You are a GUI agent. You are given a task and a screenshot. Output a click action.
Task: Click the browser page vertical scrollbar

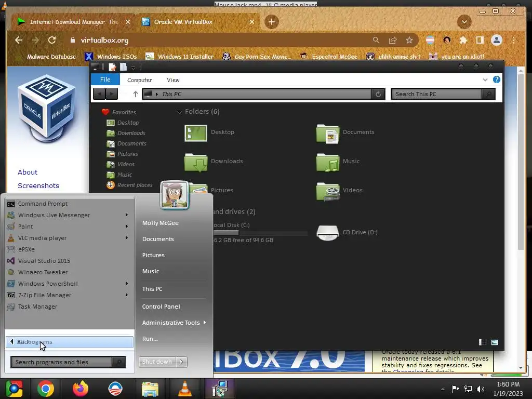point(521,162)
